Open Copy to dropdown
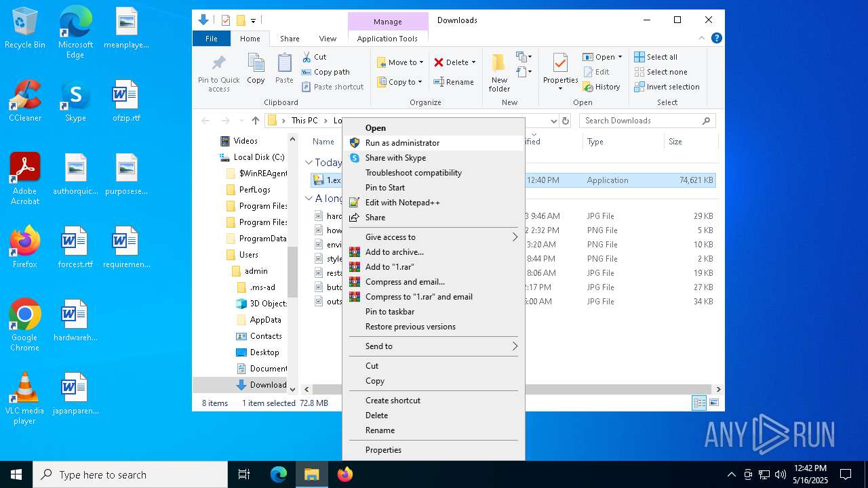 (x=400, y=82)
